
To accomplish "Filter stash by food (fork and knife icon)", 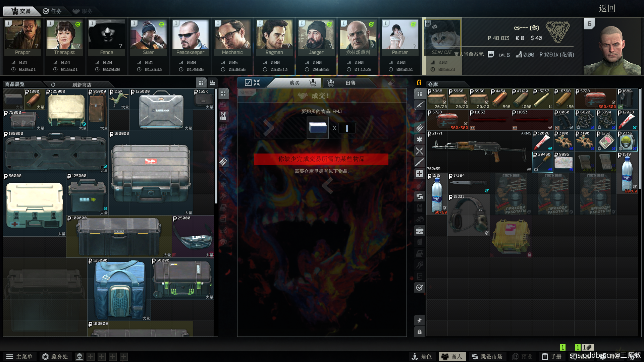I will (419, 151).
